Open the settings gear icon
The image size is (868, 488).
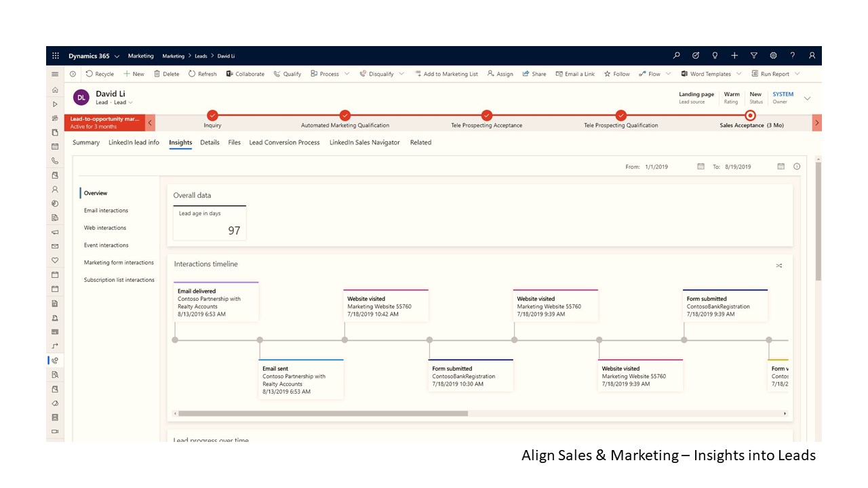point(773,56)
